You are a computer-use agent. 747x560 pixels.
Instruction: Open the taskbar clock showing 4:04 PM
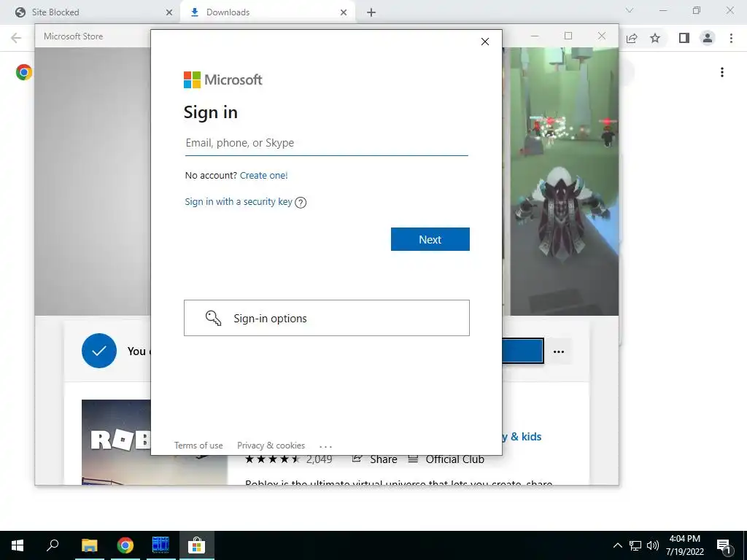tap(684, 545)
